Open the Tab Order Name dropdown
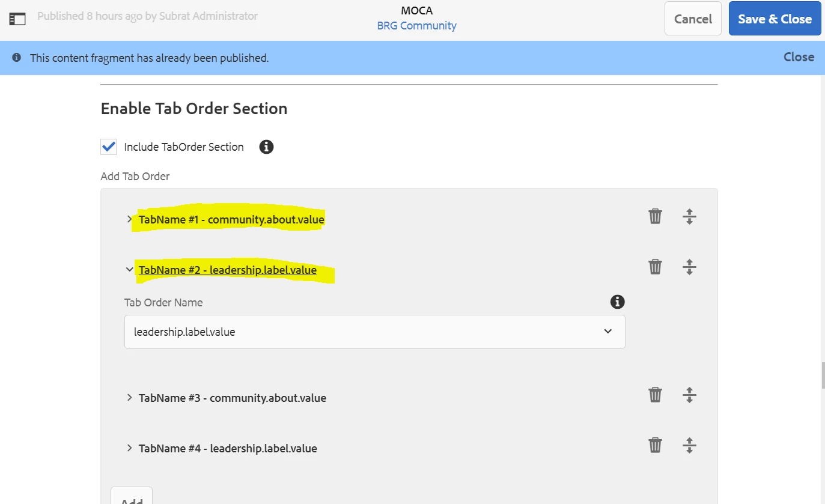Screen dimensions: 825x504 375,332
